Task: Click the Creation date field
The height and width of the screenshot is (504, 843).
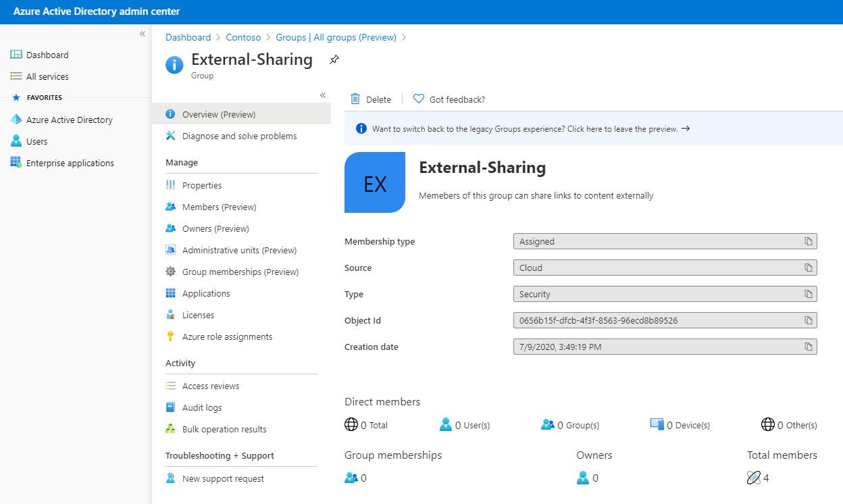Action: tap(665, 347)
